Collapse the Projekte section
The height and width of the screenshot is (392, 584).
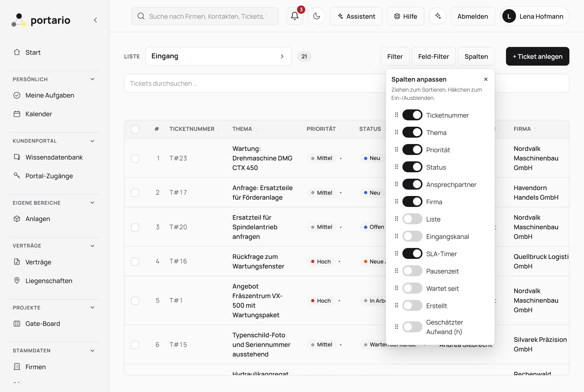pyautogui.click(x=92, y=307)
